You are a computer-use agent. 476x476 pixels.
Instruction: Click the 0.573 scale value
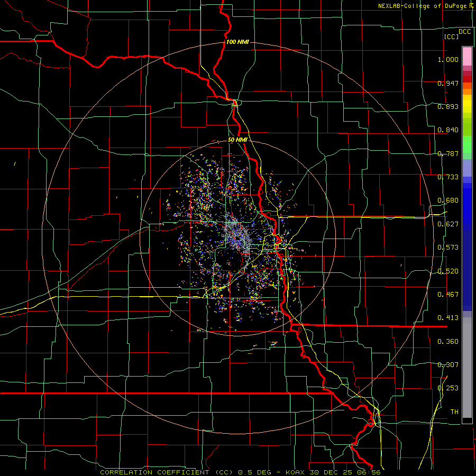[448, 248]
